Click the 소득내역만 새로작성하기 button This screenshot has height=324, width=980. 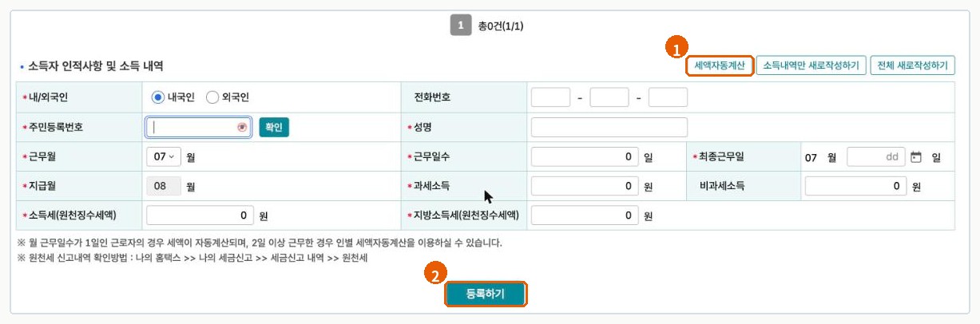(811, 65)
